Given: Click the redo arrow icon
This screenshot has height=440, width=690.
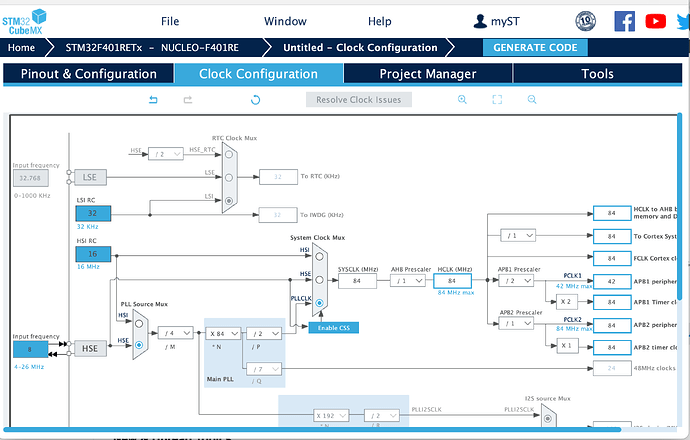Looking at the screenshot, I should coord(188,99).
